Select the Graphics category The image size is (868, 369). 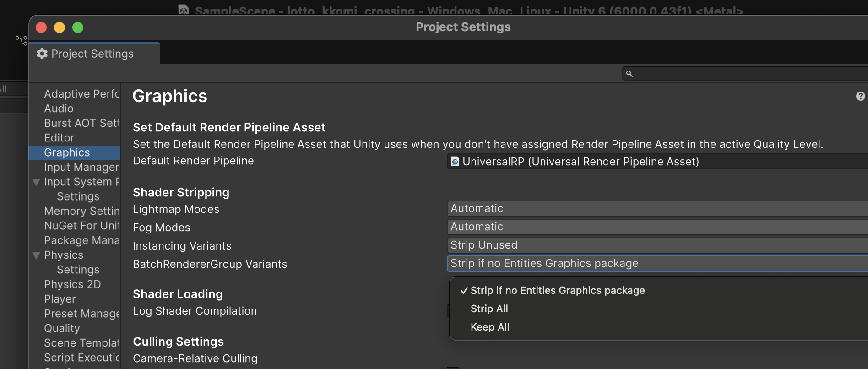[74, 152]
